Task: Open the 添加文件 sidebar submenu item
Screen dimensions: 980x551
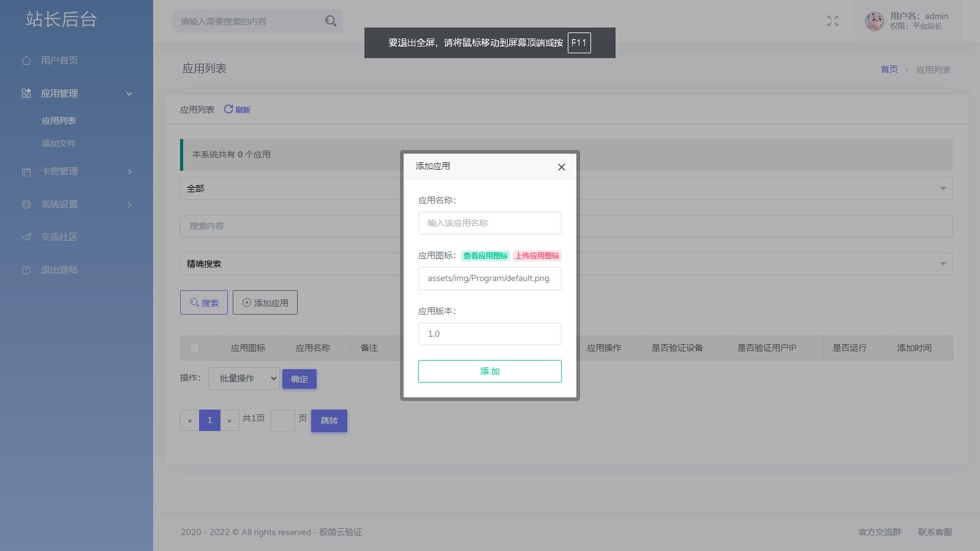Action: 59,143
